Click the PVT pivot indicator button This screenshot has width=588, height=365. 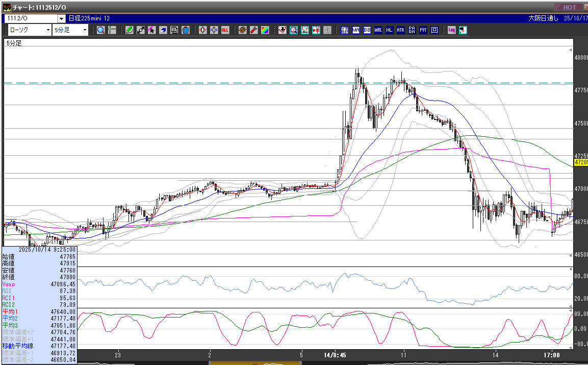coord(423,30)
